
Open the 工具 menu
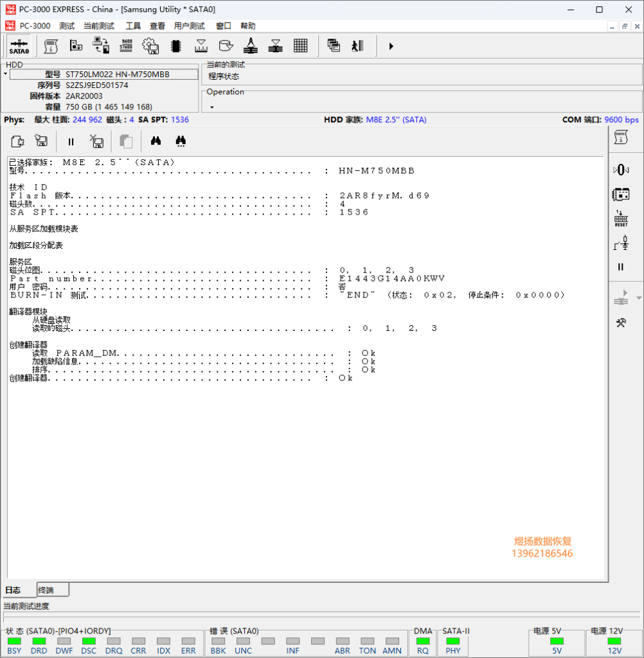pyautogui.click(x=133, y=26)
